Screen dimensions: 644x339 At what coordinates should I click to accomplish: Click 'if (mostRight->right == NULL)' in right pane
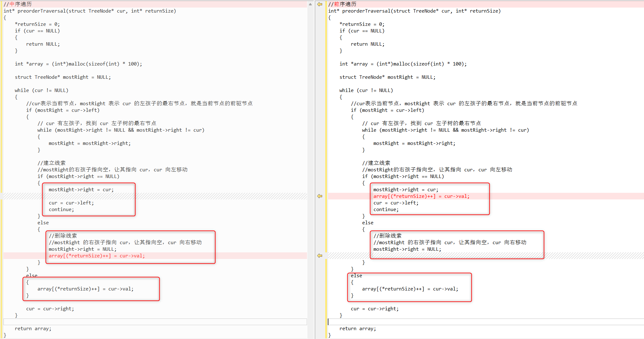[403, 176]
